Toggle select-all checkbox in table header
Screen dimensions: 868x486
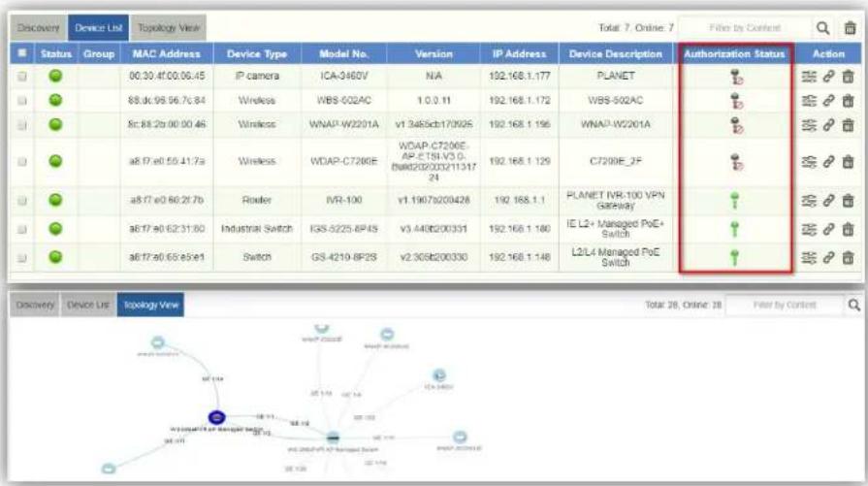(22, 53)
